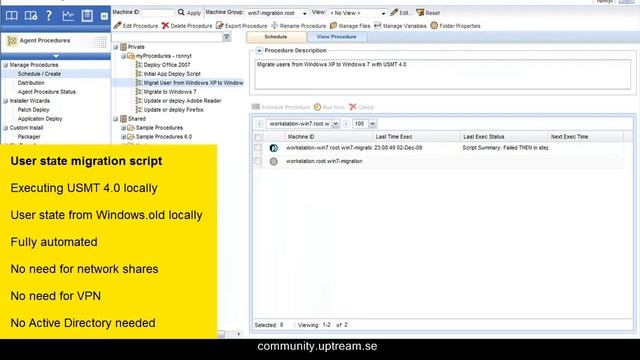Click the Edit view pencil icon
Viewport: 640px width, 360px height.
coord(394,13)
